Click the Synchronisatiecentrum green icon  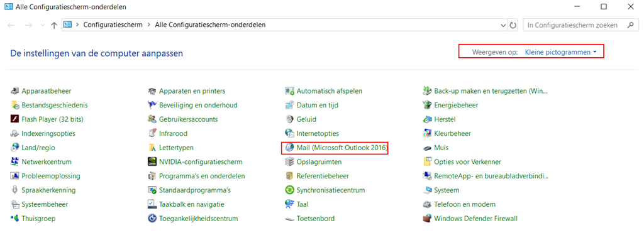point(289,190)
